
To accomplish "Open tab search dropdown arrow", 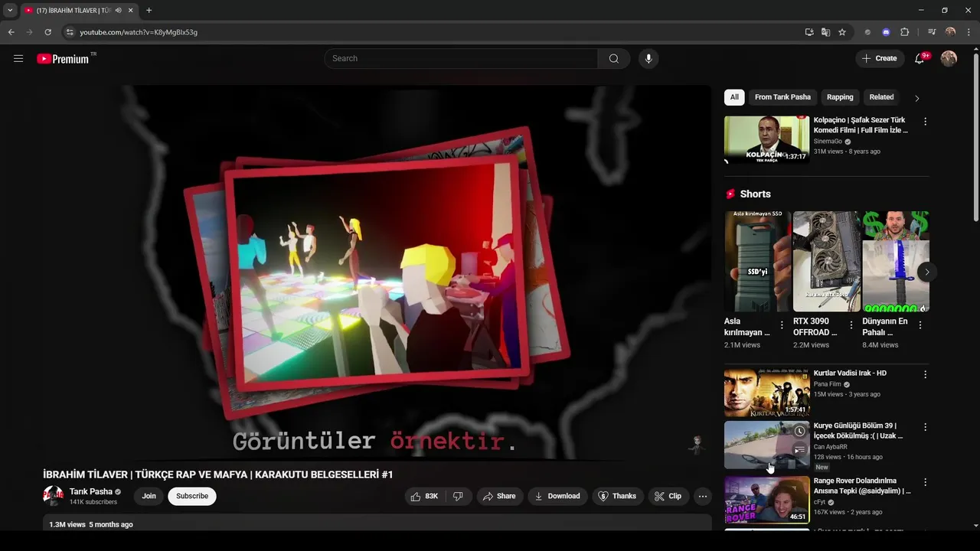I will [10, 10].
